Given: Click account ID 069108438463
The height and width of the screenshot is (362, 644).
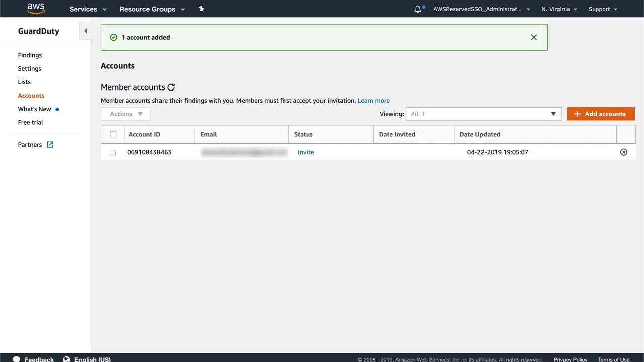Looking at the screenshot, I should [x=149, y=152].
